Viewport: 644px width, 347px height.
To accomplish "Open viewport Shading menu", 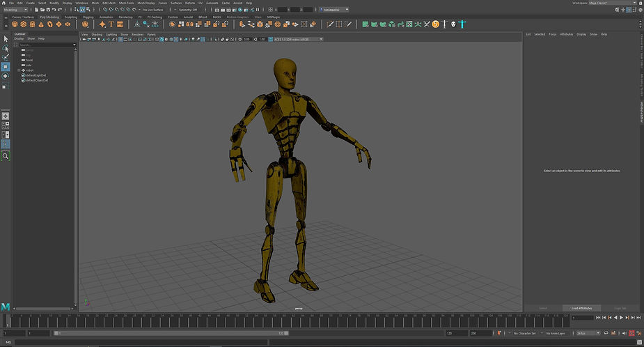I will [x=97, y=35].
